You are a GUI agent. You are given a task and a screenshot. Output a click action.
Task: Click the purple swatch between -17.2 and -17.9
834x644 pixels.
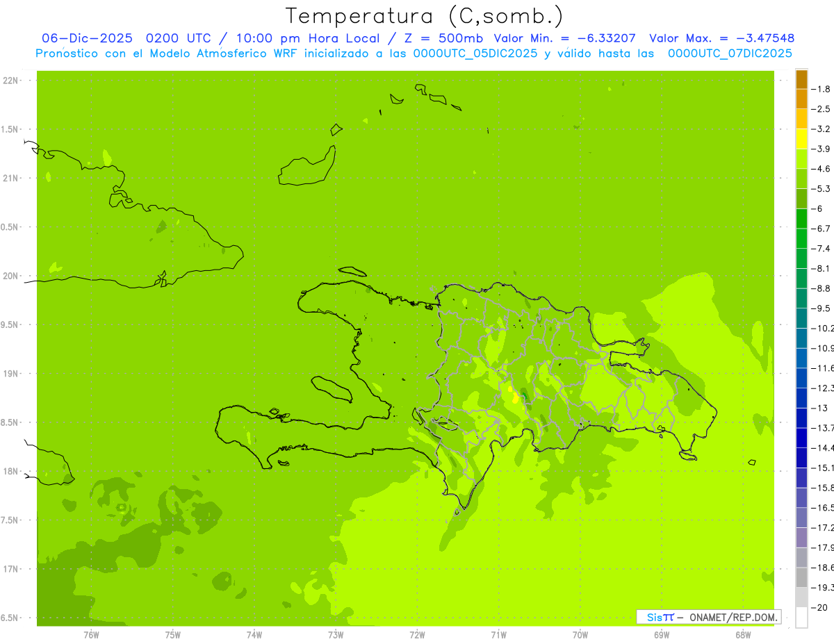801,538
